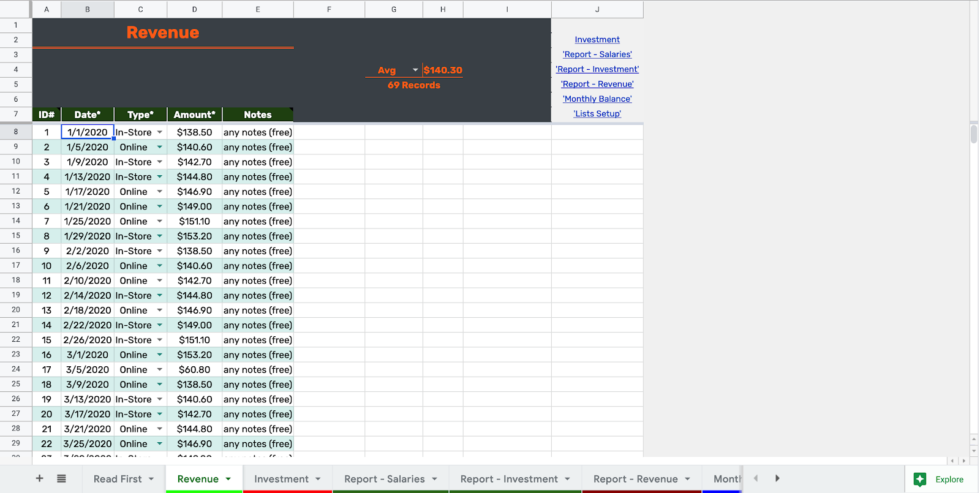Follow the 'Report - Revenue' link
Screen dimensions: 980x493
[597, 84]
